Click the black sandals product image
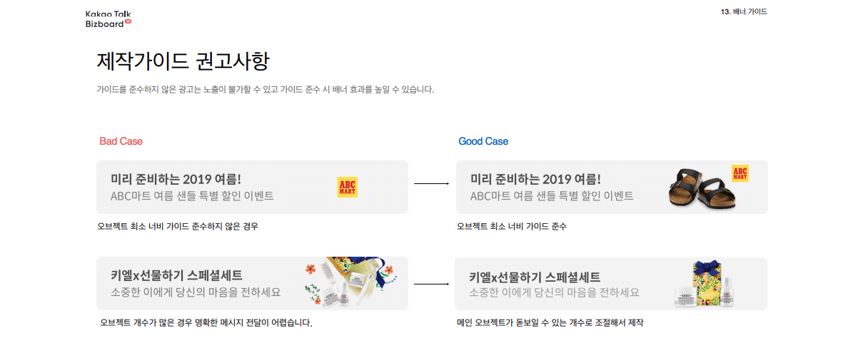This screenshot has width=868, height=338. (x=700, y=190)
